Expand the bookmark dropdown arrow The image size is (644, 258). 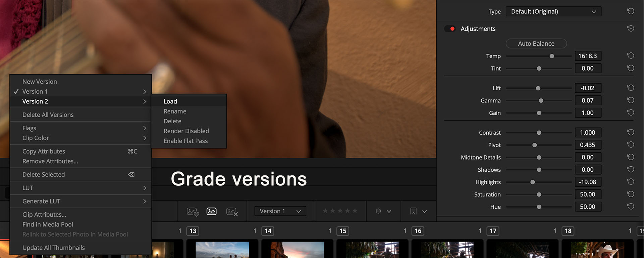(x=424, y=212)
